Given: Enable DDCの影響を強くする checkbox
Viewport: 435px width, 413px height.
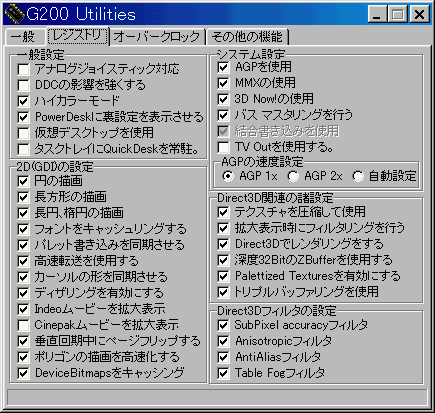Looking at the screenshot, I should [x=23, y=85].
